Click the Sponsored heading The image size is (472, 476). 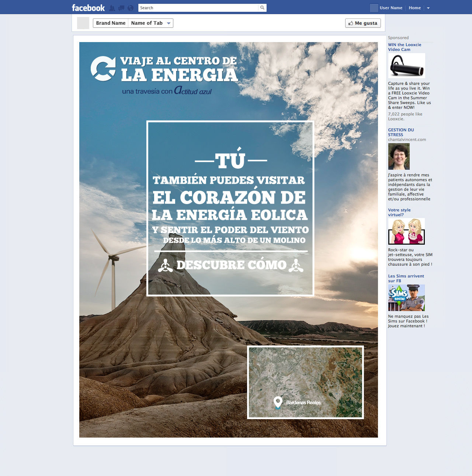click(x=398, y=38)
